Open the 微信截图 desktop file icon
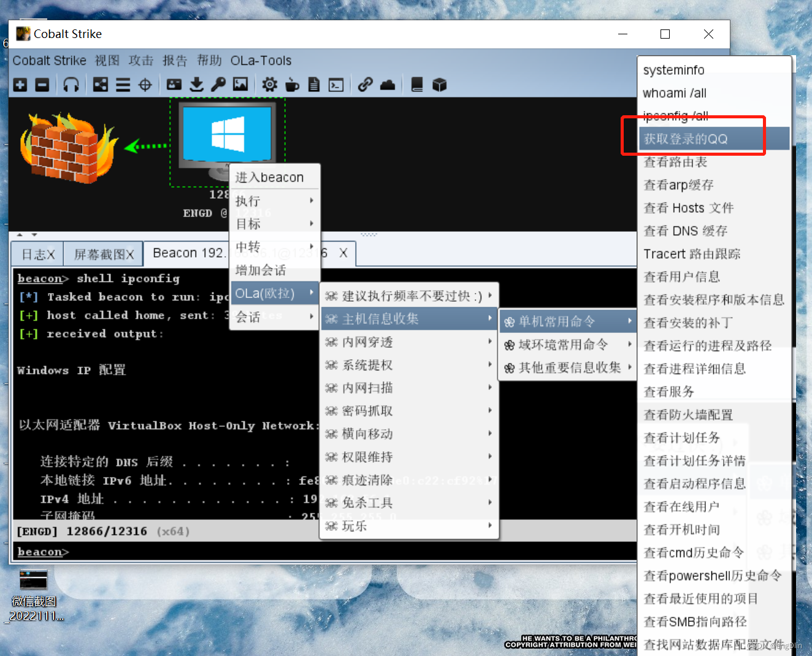Viewport: 812px width, 656px height. (34, 595)
